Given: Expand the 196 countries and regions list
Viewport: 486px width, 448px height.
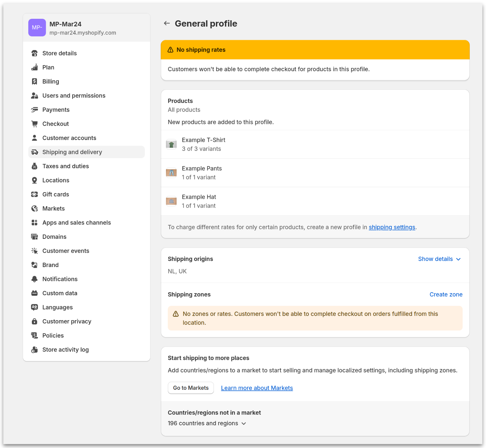Looking at the screenshot, I should tap(207, 423).
